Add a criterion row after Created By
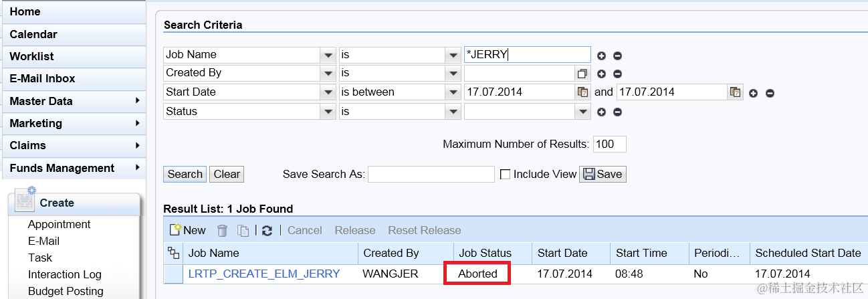Viewport: 868px width, 299px height. pos(601,74)
